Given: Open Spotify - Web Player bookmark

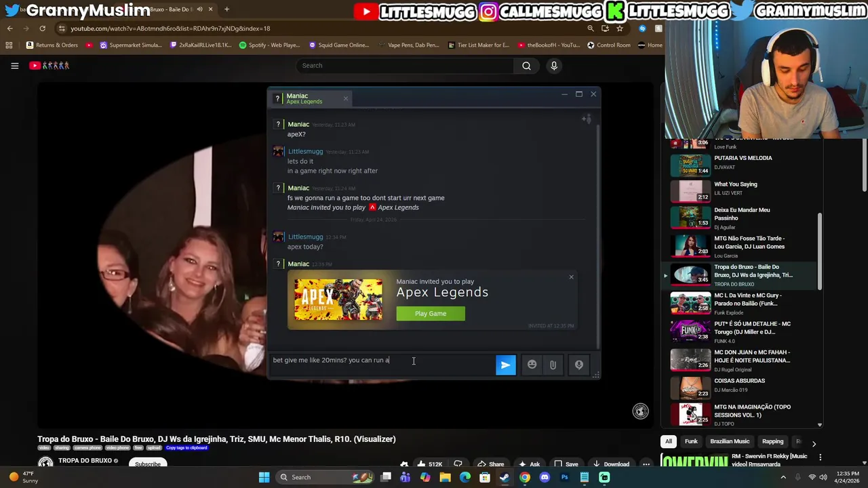Looking at the screenshot, I should click(x=269, y=45).
